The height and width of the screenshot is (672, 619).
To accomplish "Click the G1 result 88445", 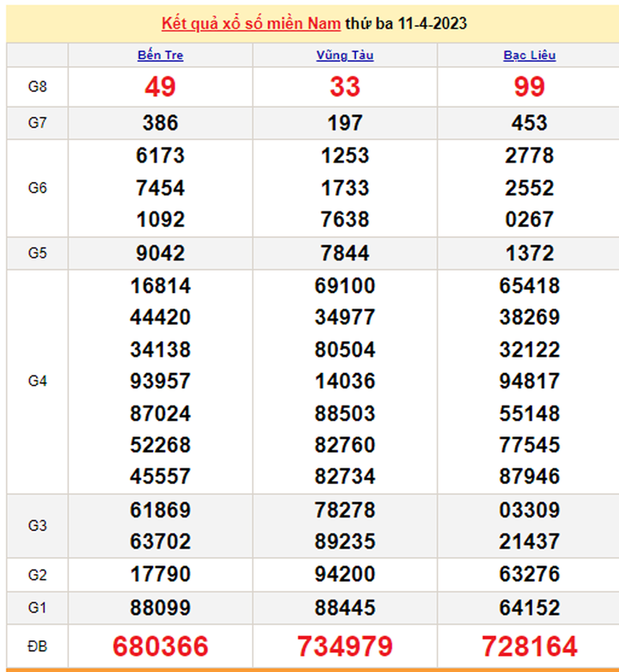I will click(345, 608).
